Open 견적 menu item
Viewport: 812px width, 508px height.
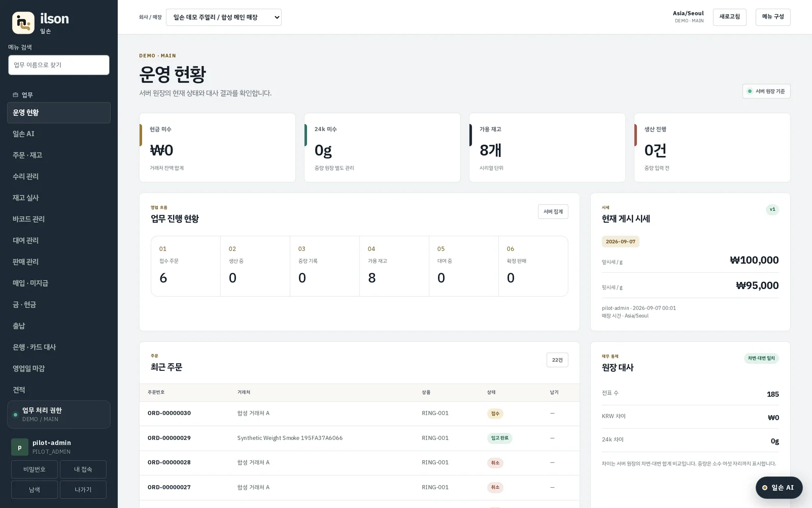pos(59,390)
